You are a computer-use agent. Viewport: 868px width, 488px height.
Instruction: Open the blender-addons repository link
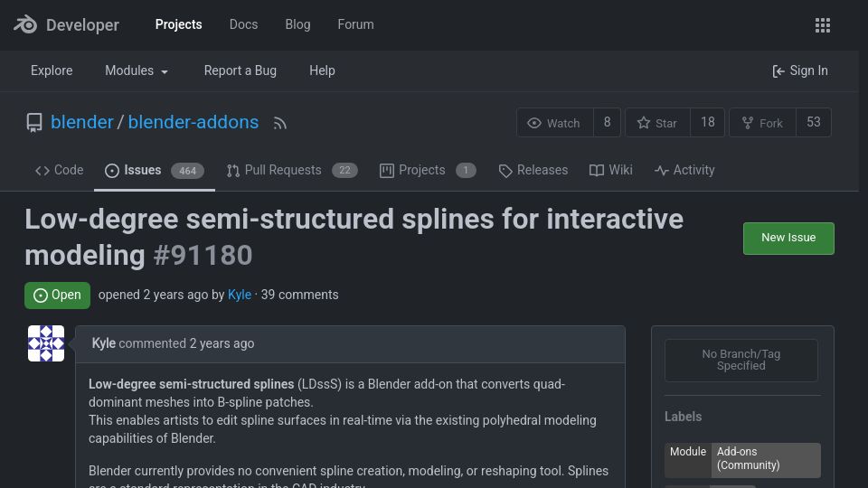(193, 122)
